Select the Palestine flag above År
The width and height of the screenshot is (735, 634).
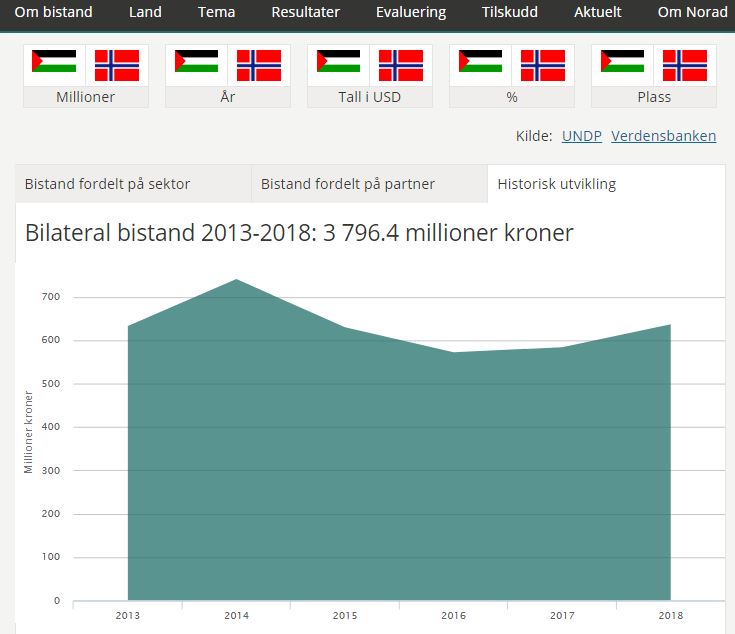tap(196, 64)
